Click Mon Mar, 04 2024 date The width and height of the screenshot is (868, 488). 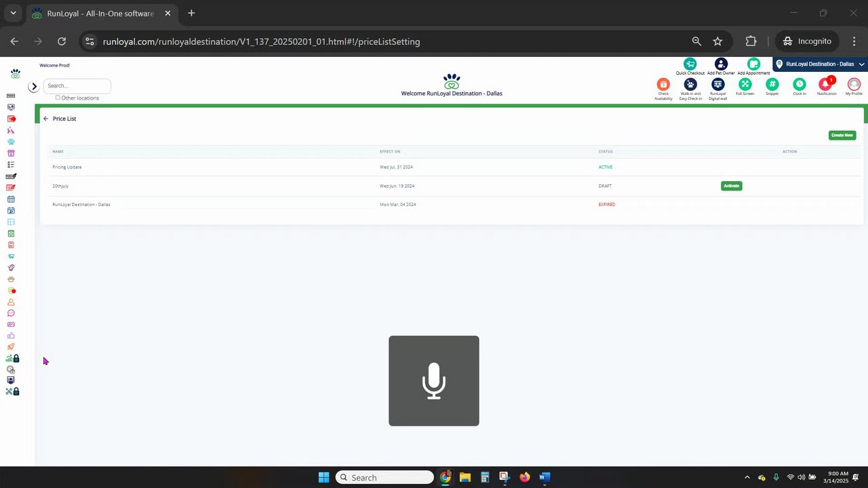pyautogui.click(x=397, y=205)
